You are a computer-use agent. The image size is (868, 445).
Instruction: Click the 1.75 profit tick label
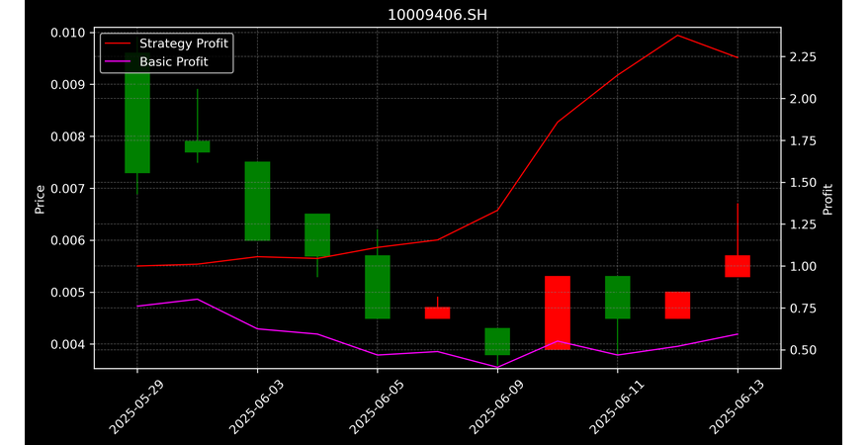(802, 140)
